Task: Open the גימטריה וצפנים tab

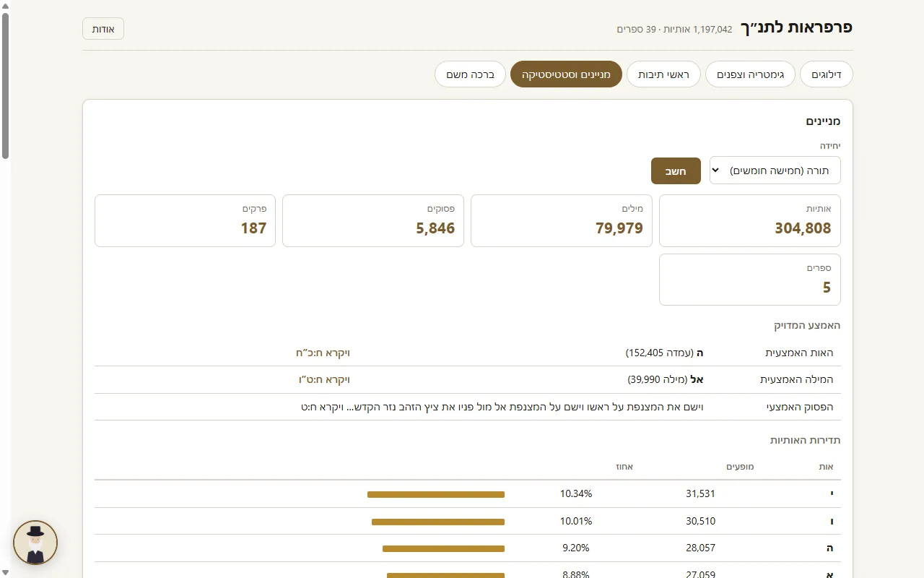Action: click(x=750, y=74)
